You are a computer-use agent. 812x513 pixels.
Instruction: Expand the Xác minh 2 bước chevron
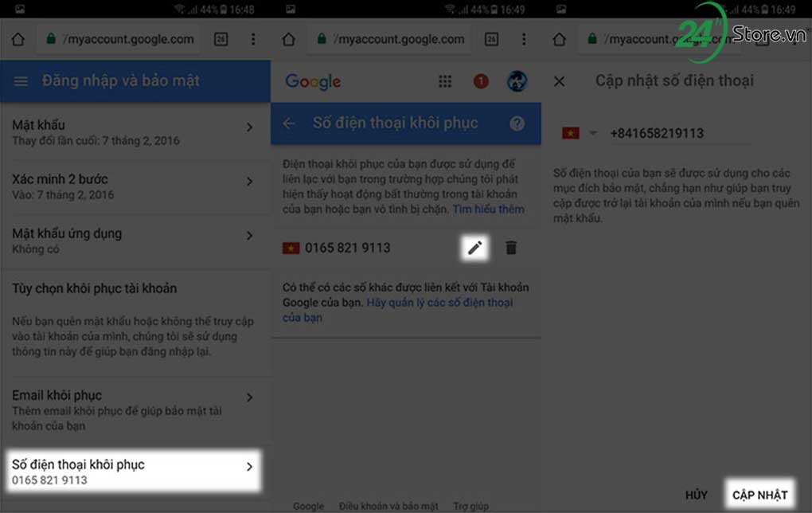(250, 182)
